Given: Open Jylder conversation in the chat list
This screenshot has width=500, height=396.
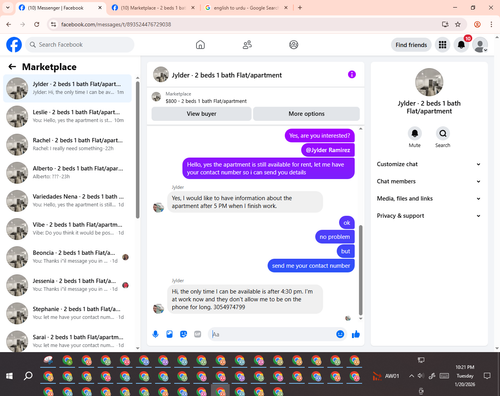Looking at the screenshot, I should coord(67,88).
